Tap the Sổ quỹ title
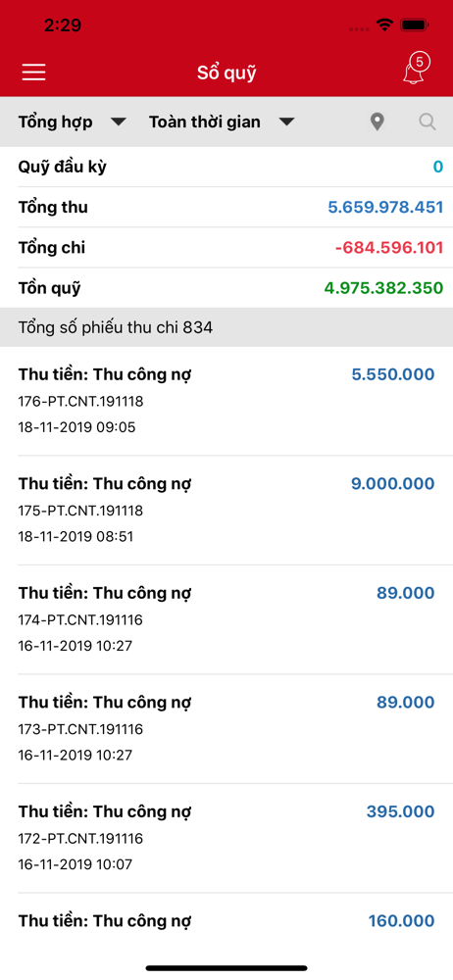Viewport: 453px width, 980px height. [226, 73]
